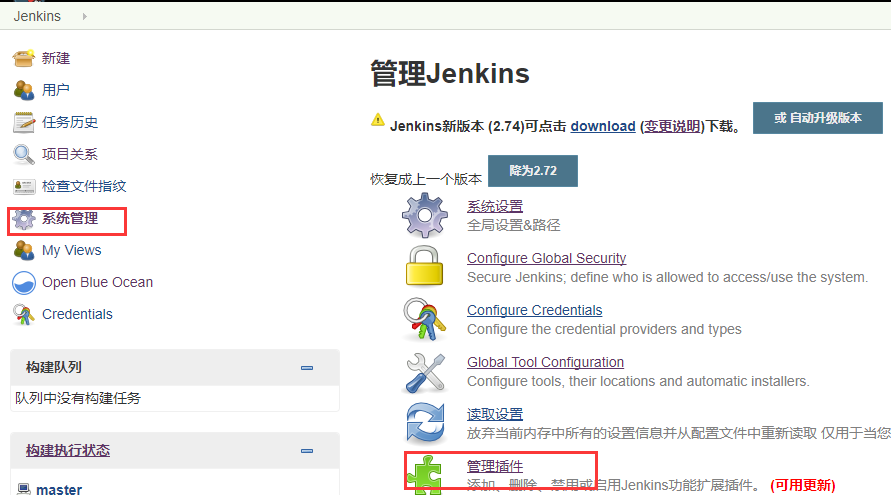Open Configure Global Security link
The width and height of the screenshot is (891, 495).
click(x=547, y=258)
